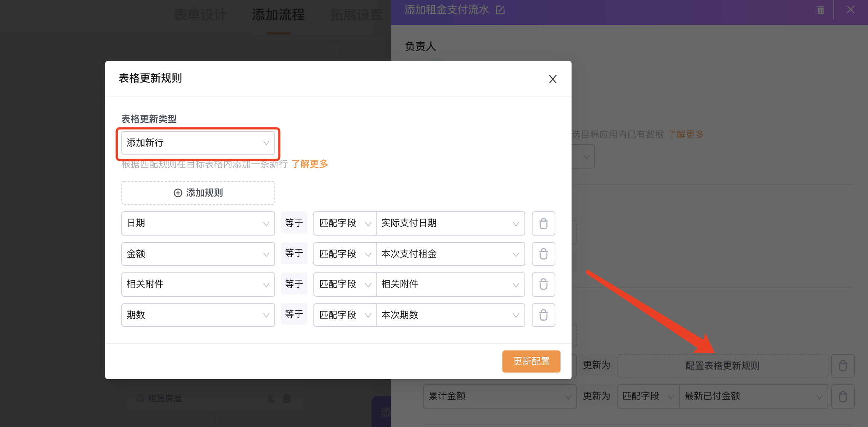Click the 更新配置 button
The image size is (868, 427).
coord(531,361)
